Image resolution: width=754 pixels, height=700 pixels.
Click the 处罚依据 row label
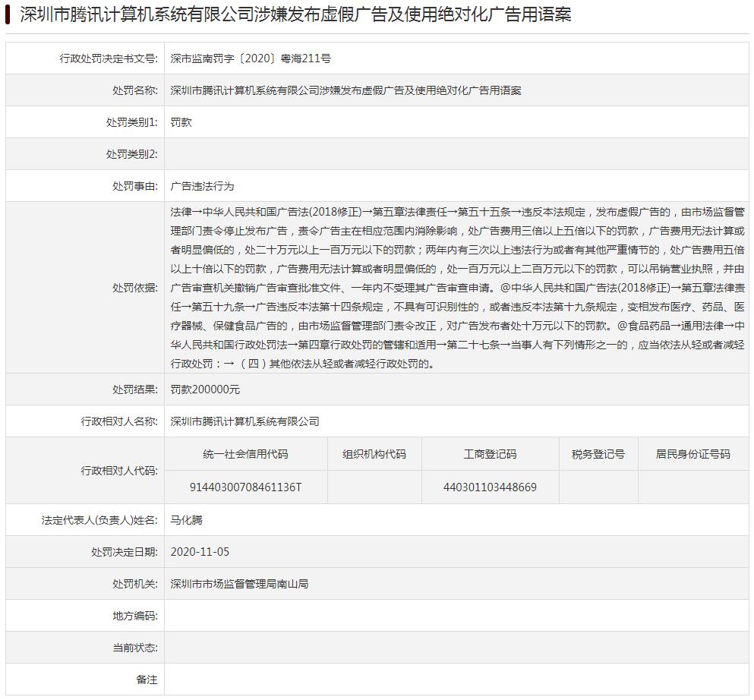[x=134, y=288]
